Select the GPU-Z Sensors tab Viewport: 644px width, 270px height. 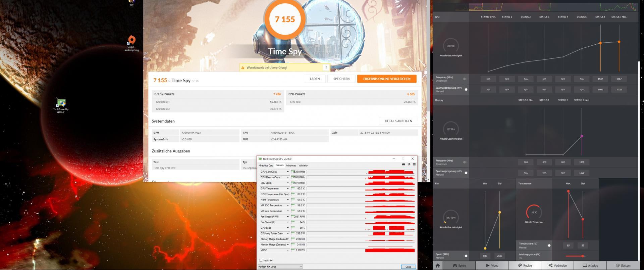pos(279,165)
